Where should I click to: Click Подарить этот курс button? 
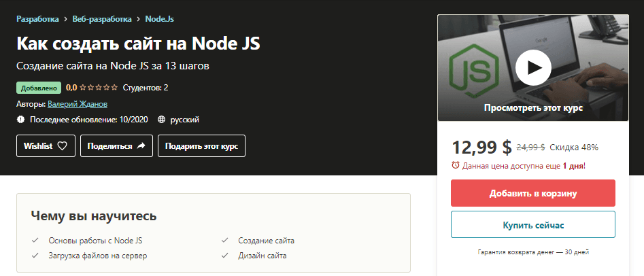coord(201,145)
